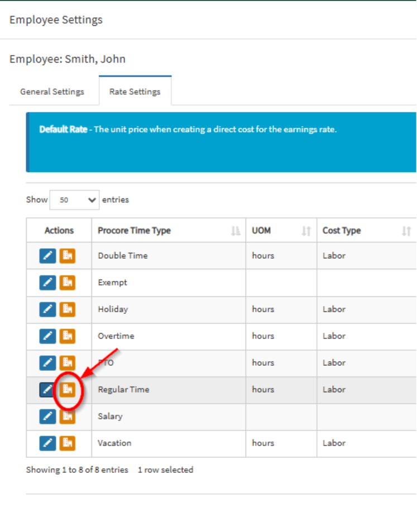Image resolution: width=417 pixels, height=532 pixels.
Task: Open project rates for Double Time
Action: pos(67,256)
